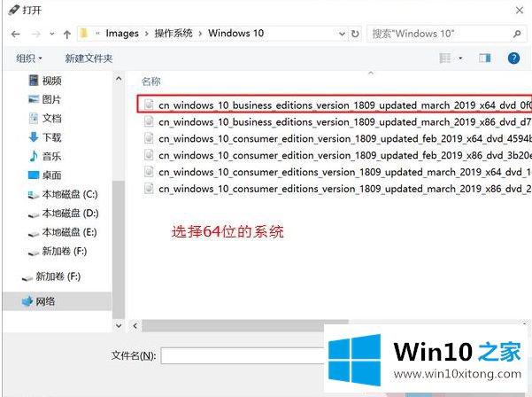Image resolution: width=532 pixels, height=397 pixels.
Task: Select 本地磁盘 (C:) drive
Action: [63, 195]
